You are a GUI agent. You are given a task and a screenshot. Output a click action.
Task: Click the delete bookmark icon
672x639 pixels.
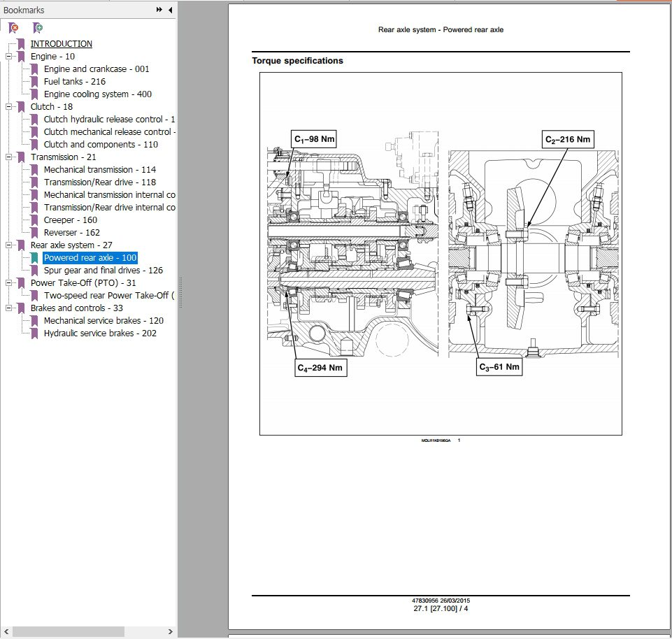[x=11, y=27]
